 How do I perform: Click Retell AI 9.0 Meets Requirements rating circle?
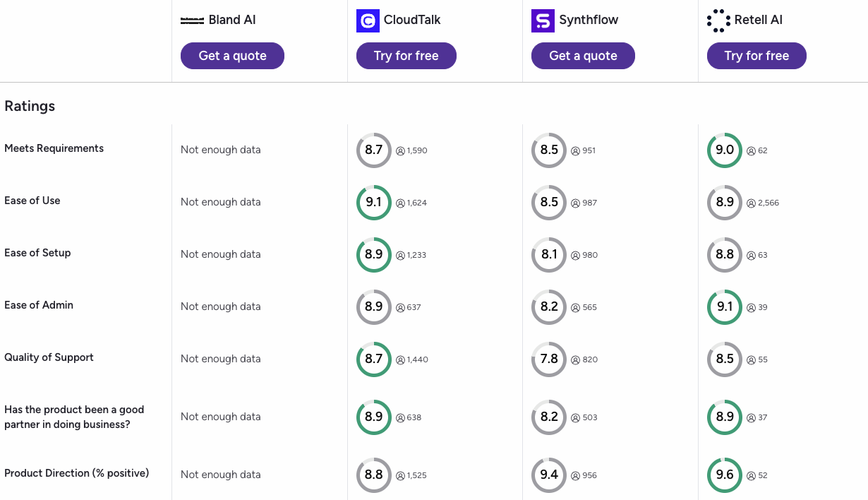(725, 150)
